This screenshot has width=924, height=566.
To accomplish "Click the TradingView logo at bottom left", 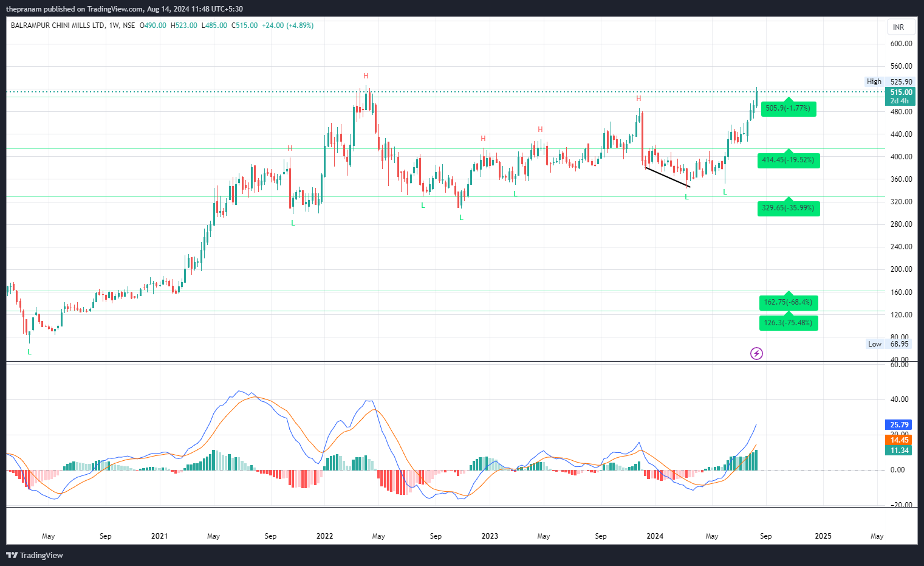I will (35, 555).
